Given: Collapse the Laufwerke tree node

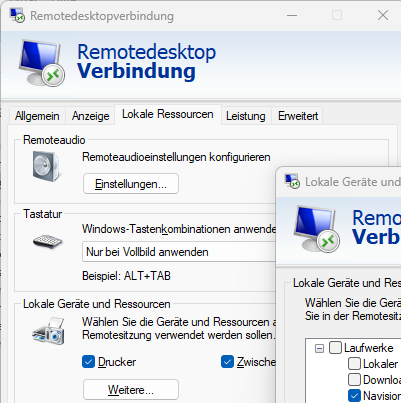Looking at the screenshot, I should 319,349.
